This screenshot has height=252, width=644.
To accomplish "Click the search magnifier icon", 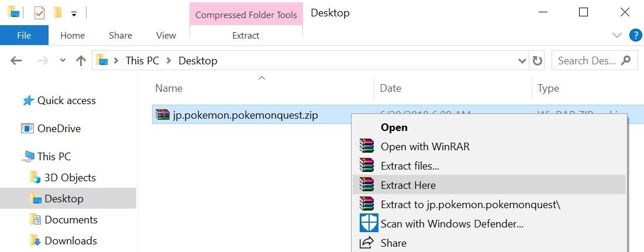I will click(x=626, y=61).
